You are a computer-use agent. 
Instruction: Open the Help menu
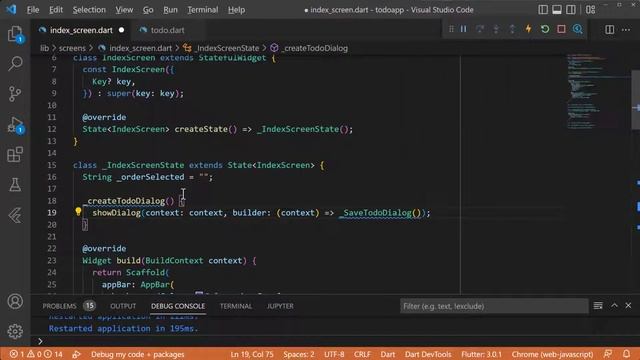(236, 9)
